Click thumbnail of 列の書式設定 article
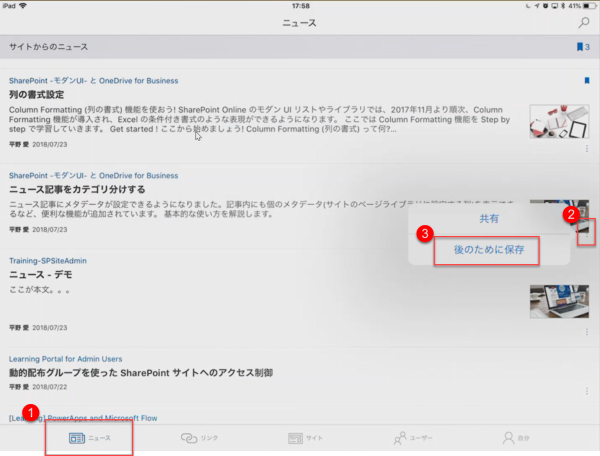This screenshot has height=456, width=600. pos(559,122)
